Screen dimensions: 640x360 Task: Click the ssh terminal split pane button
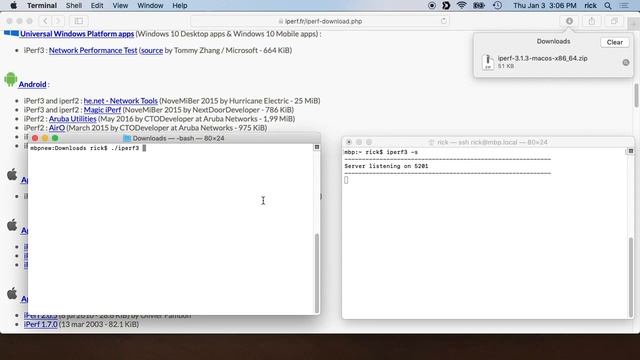coord(631,151)
